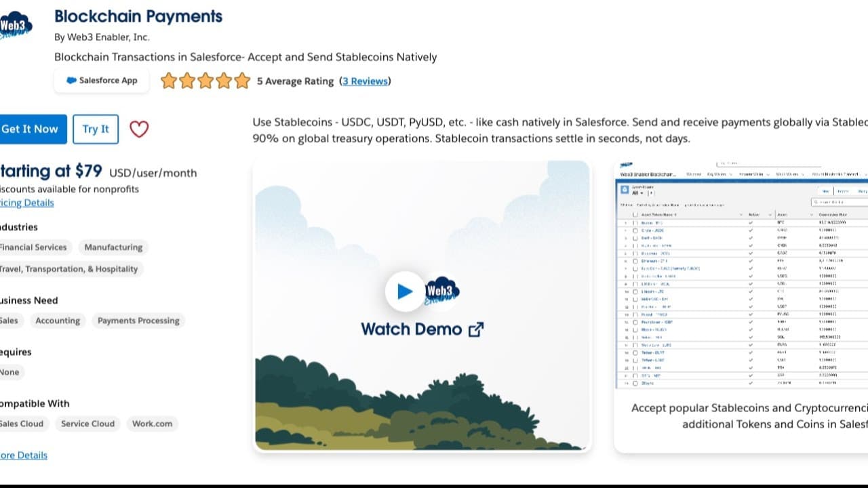Click the five-star rating

pyautogui.click(x=205, y=81)
